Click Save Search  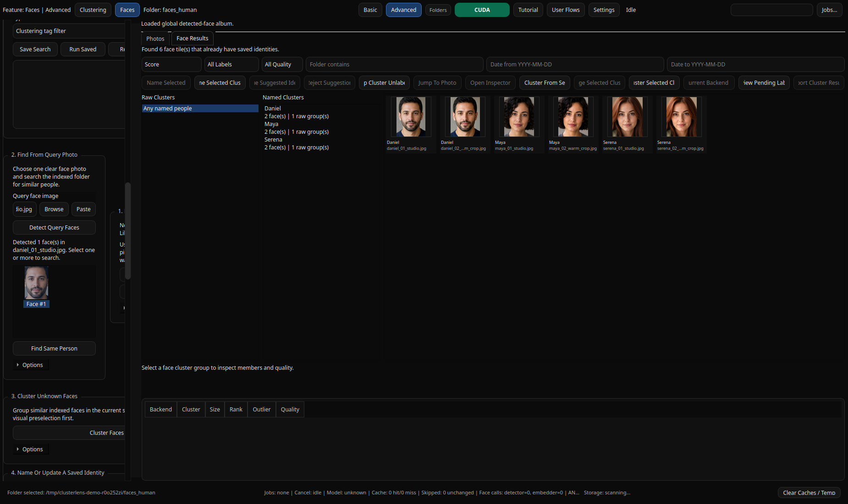click(35, 49)
